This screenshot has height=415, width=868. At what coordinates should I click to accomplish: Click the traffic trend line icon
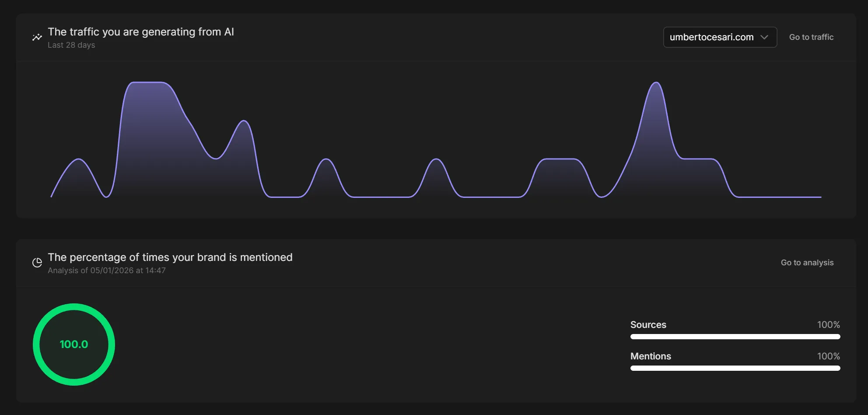pos(37,38)
